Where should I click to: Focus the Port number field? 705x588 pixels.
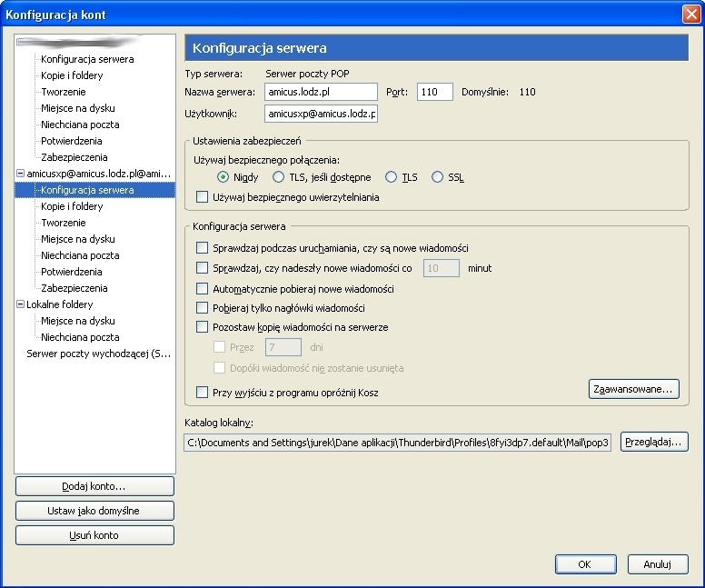(434, 92)
